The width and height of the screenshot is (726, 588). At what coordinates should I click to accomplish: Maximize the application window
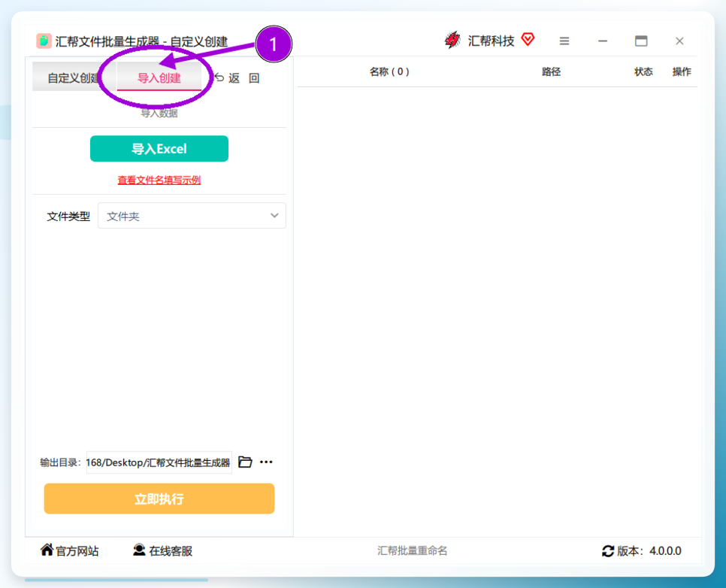tap(641, 41)
